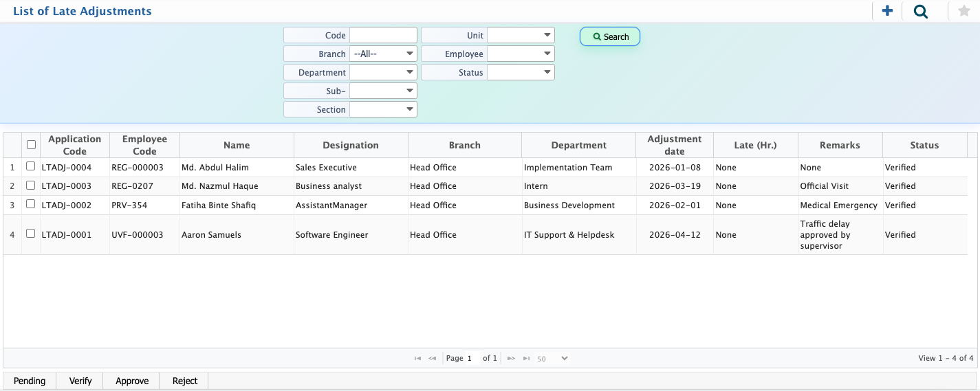980x391 pixels.
Task: Click employee code REG-000003
Action: tap(138, 168)
